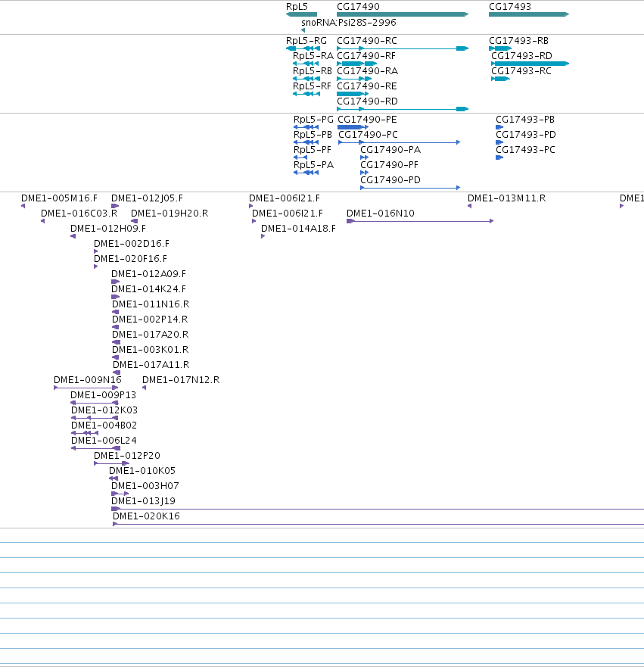Pick protein RpL5-PG
Viewport: 644px width, 667px height.
click(314, 120)
